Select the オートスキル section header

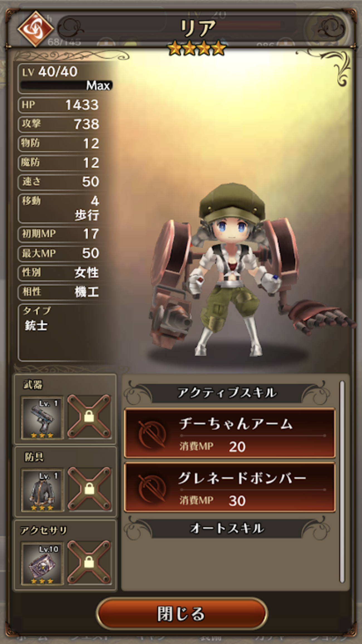pos(227,528)
